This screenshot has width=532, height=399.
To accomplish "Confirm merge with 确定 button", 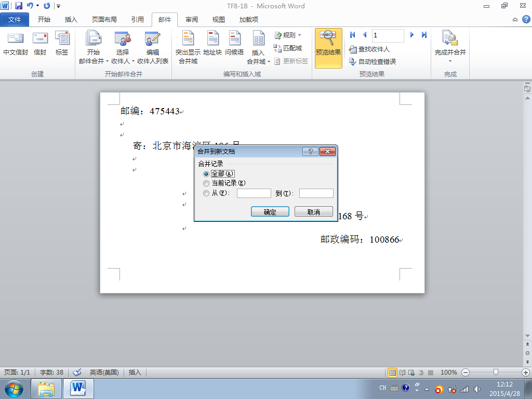I will pyautogui.click(x=270, y=212).
